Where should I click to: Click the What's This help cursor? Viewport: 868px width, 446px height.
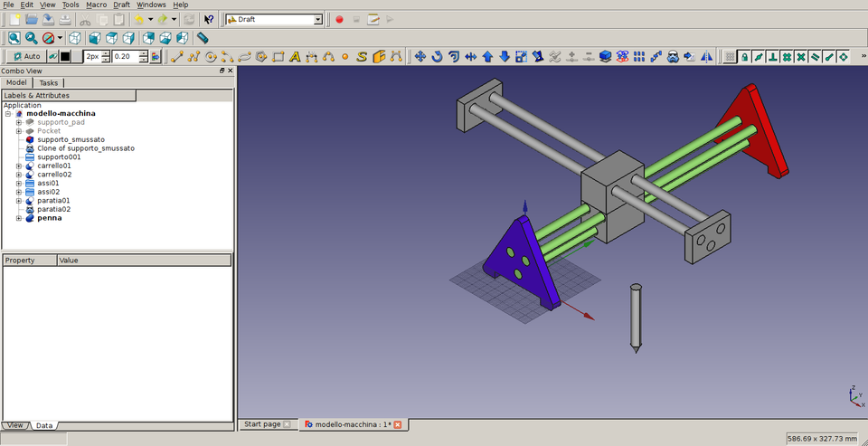click(209, 19)
